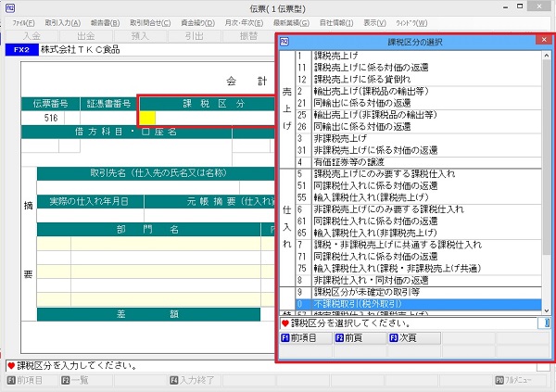This screenshot has width=556, height=392.
Task: Select row 65 輸入課税仕入れ(非課税売上げ)
Action: [x=419, y=234]
